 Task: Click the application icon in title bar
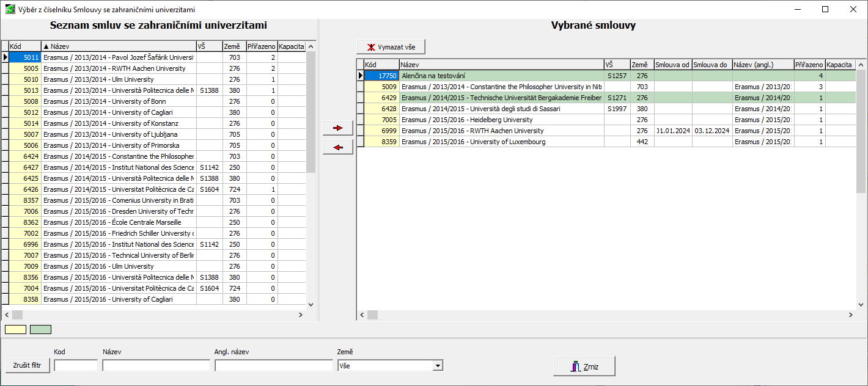coord(10,10)
